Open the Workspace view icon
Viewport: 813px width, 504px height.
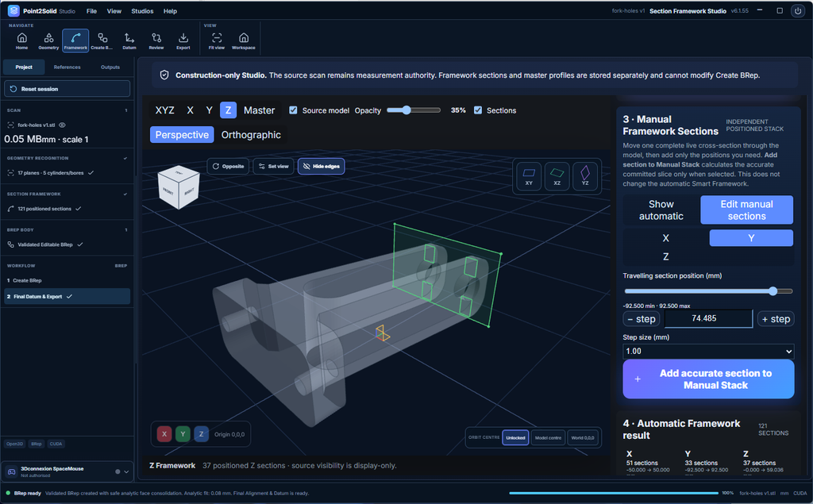coord(244,40)
